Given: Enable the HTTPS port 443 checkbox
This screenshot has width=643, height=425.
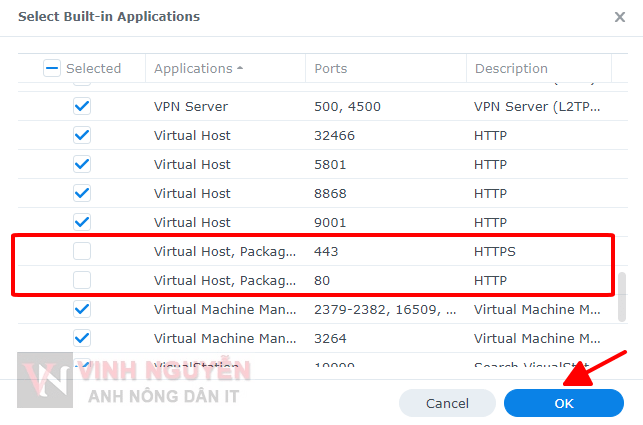Looking at the screenshot, I should tap(82, 251).
